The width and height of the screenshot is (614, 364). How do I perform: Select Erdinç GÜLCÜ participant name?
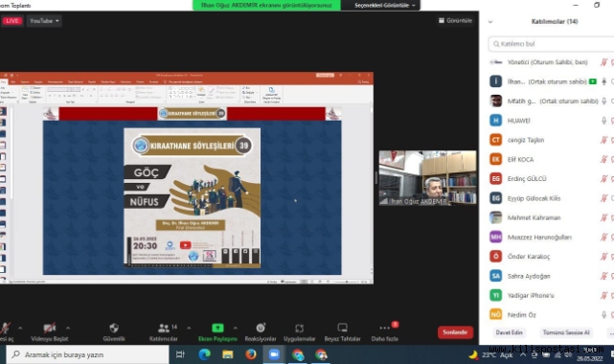[527, 178]
